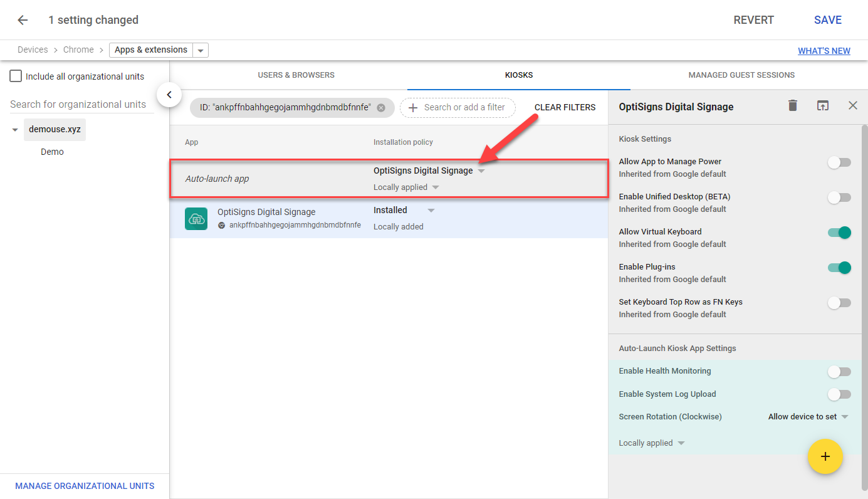Open app in web store icon
Viewport: 868px width, 499px height.
(823, 105)
